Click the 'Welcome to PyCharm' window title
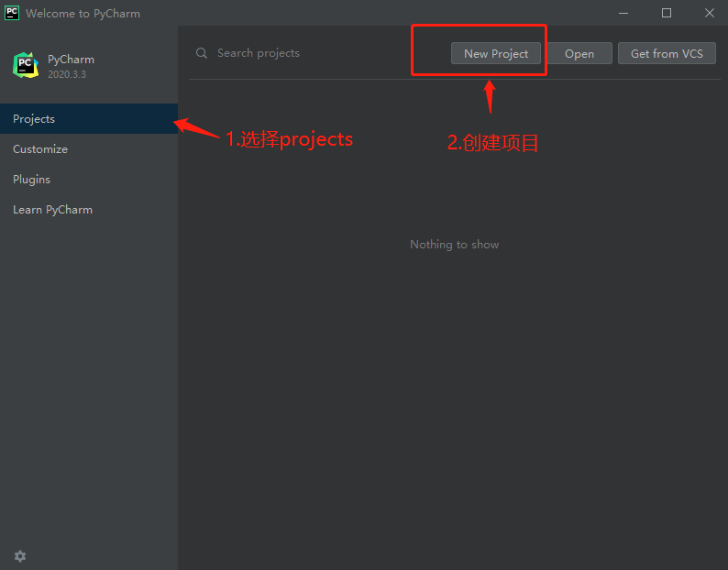 tap(83, 14)
